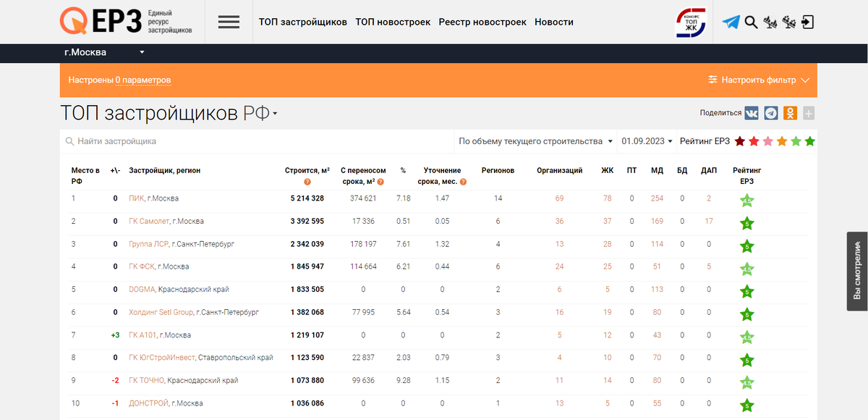This screenshot has height=420, width=868.
Task: Open ГК Самолет developer link
Action: coord(149,222)
